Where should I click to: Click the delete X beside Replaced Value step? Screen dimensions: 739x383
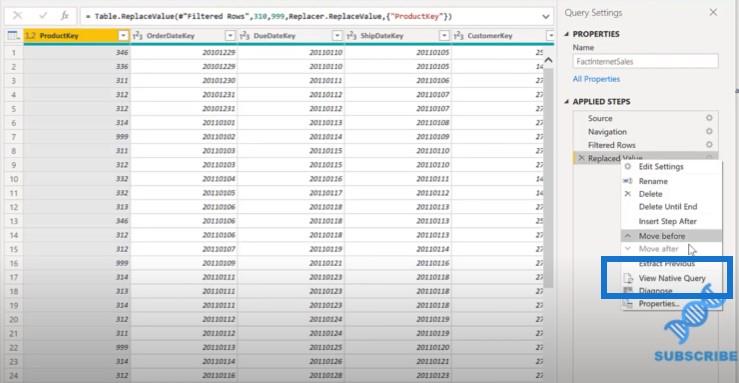point(581,158)
